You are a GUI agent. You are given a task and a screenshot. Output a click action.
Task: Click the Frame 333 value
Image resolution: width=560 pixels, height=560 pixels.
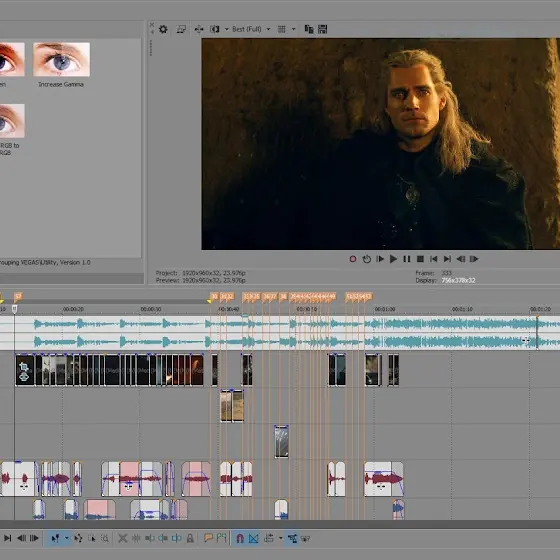[446, 273]
